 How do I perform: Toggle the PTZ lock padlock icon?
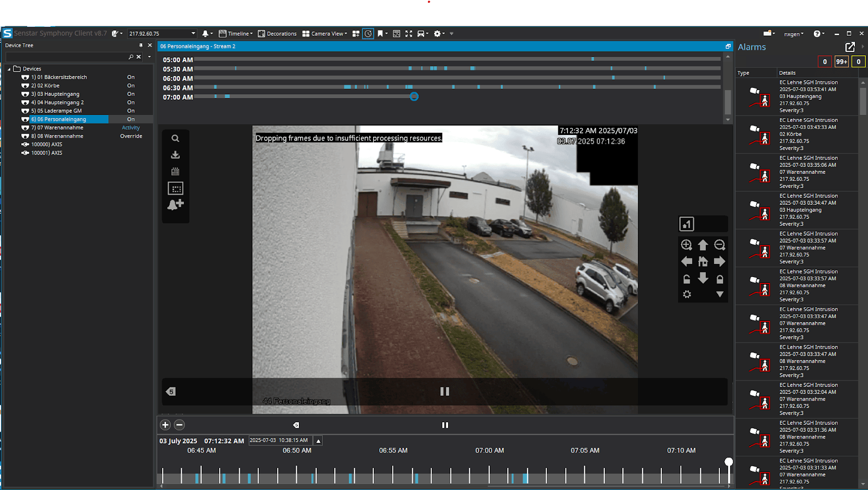point(719,279)
